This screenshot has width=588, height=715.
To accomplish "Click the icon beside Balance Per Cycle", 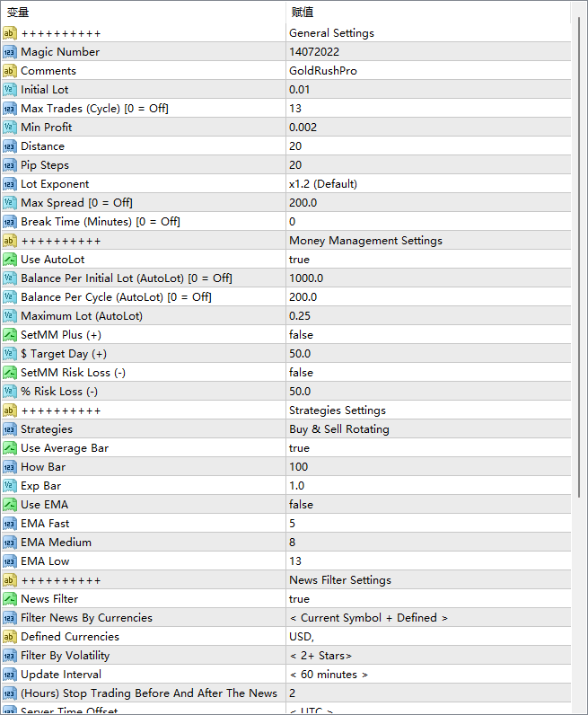I will click(x=10, y=297).
